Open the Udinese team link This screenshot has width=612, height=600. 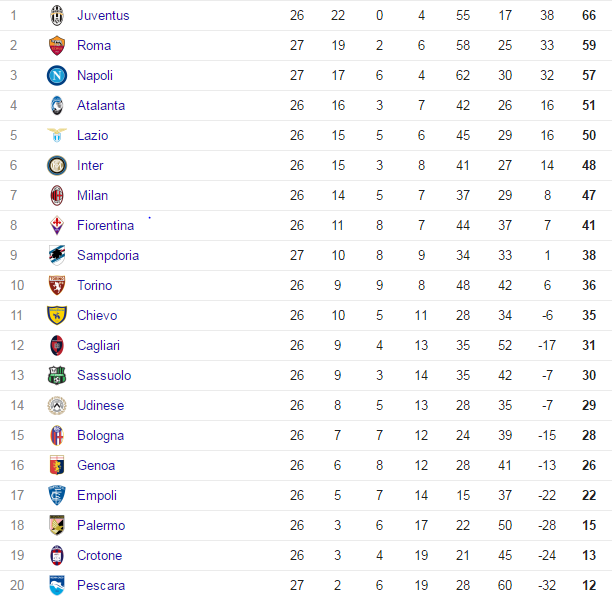100,405
